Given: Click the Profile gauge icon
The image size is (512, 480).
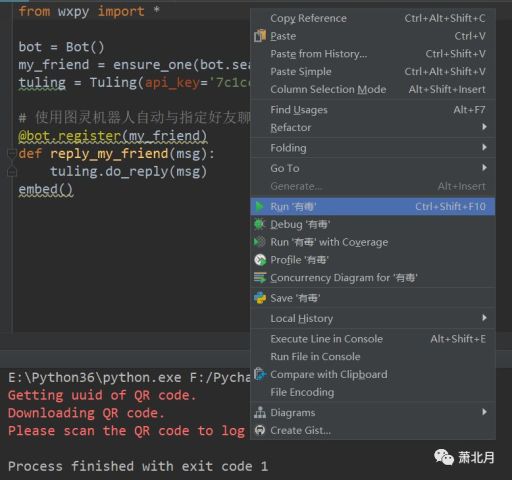Looking at the screenshot, I should [260, 260].
